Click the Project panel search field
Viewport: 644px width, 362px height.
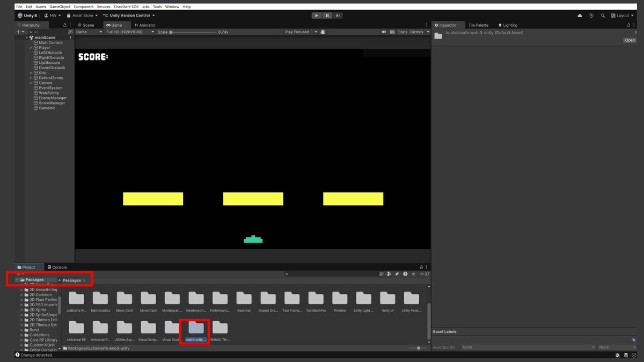(x=331, y=274)
